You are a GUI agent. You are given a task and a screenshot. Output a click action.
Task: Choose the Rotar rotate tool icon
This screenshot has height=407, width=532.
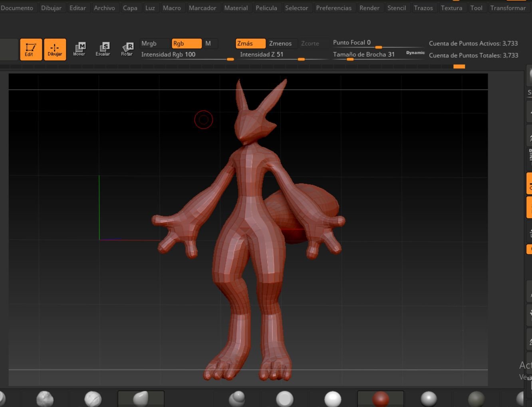pos(127,50)
